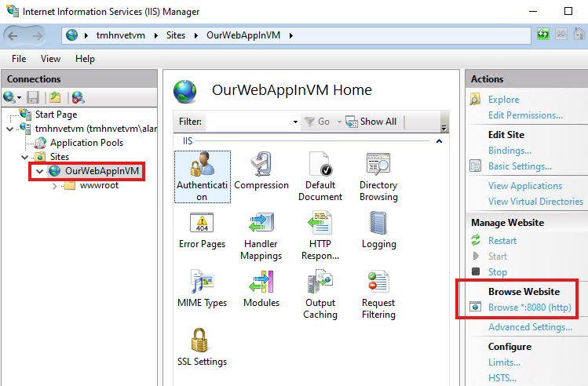Open the File menu
588x386 pixels.
point(19,59)
